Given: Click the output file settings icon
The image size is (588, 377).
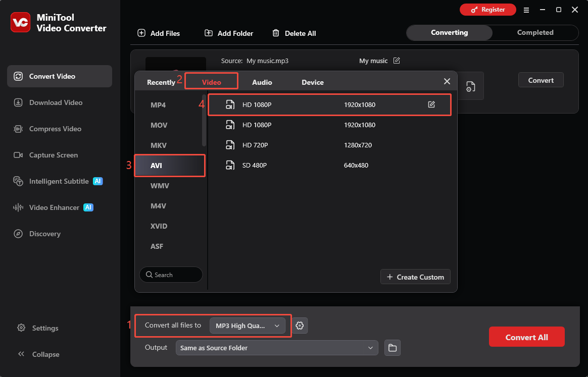Looking at the screenshot, I should click(470, 87).
